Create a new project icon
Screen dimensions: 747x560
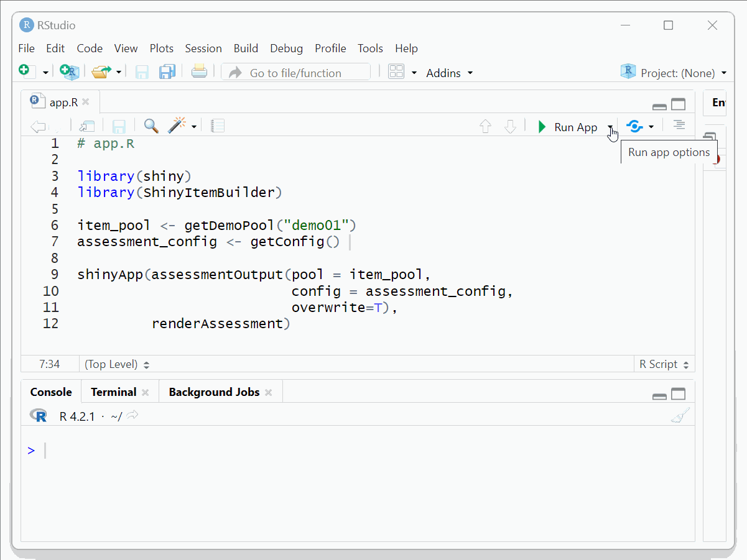coord(69,72)
